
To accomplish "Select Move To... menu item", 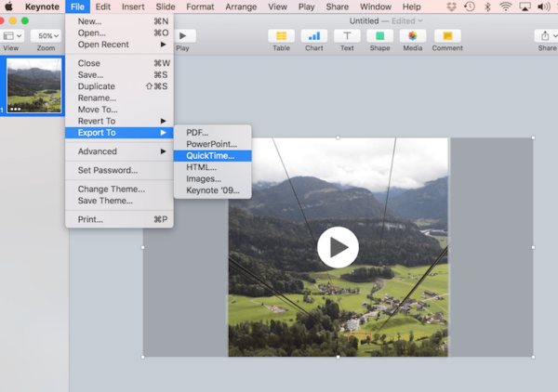I will coord(119,110).
